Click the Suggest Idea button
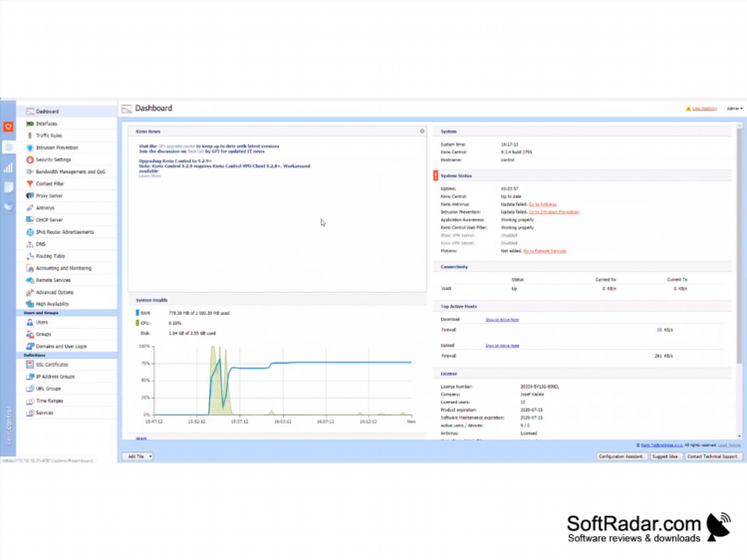This screenshot has width=747, height=560. coord(665,456)
